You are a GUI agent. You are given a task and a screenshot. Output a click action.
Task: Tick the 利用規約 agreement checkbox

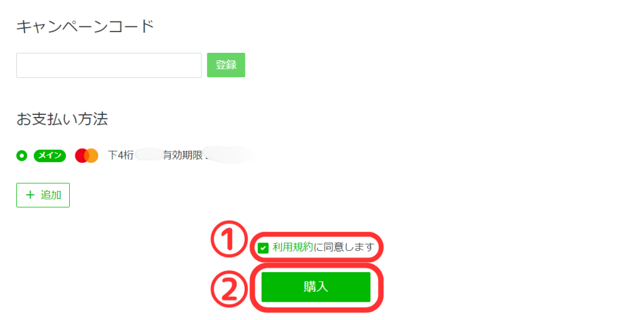pos(264,248)
